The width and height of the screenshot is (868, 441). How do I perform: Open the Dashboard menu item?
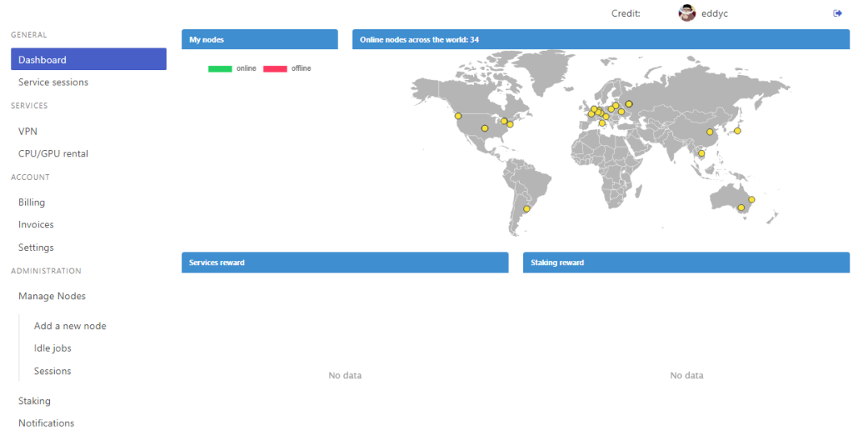(89, 60)
